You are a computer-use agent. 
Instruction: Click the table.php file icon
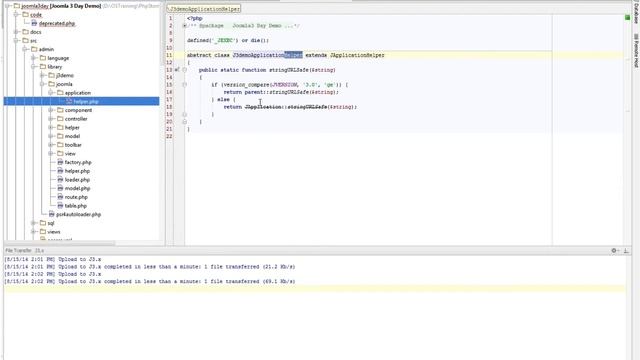[60, 206]
